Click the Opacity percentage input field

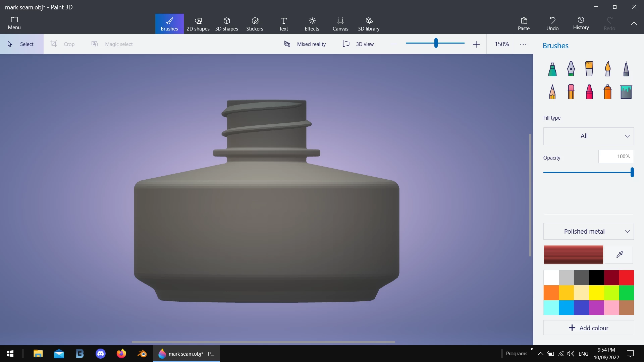(616, 157)
